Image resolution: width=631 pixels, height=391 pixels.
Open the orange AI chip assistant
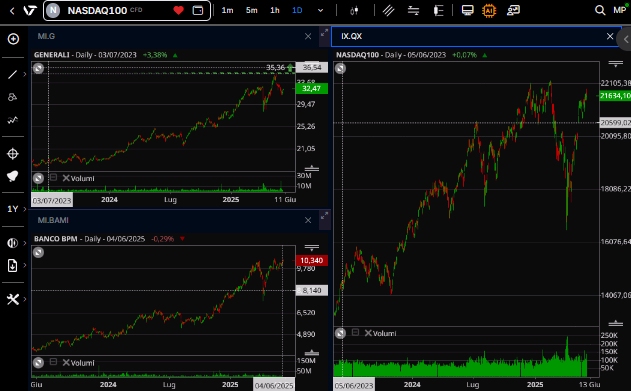point(489,10)
